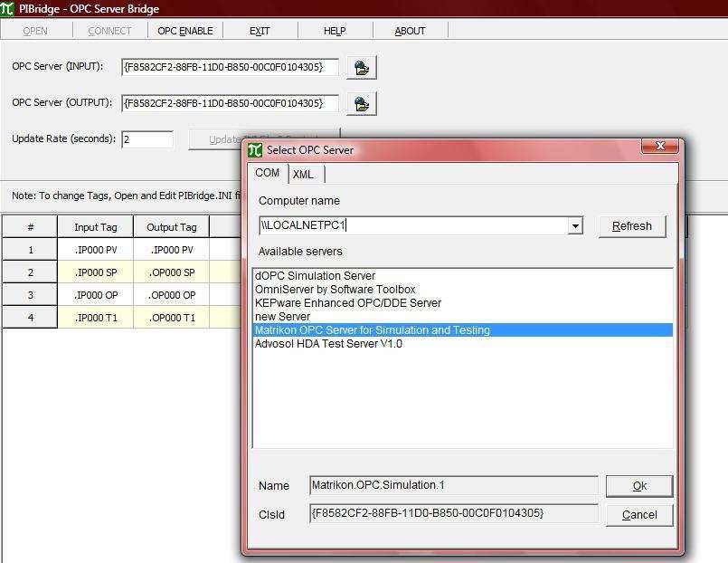The height and width of the screenshot is (563, 728).
Task: Open the OPEN menu in PIBridge
Action: click(35, 31)
